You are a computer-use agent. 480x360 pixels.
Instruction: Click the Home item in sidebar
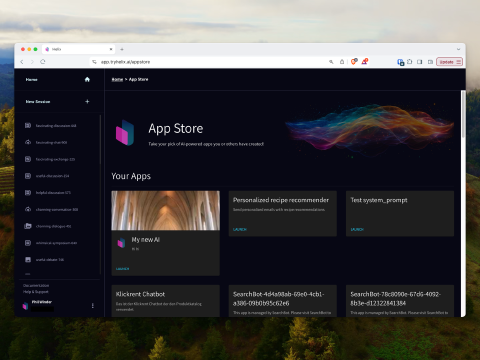pyautogui.click(x=59, y=79)
